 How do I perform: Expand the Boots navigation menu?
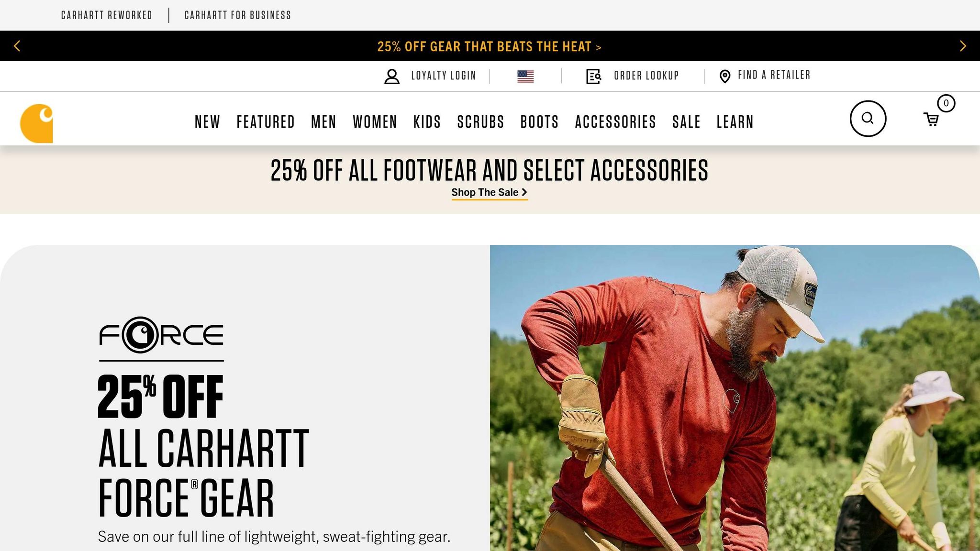click(x=539, y=122)
